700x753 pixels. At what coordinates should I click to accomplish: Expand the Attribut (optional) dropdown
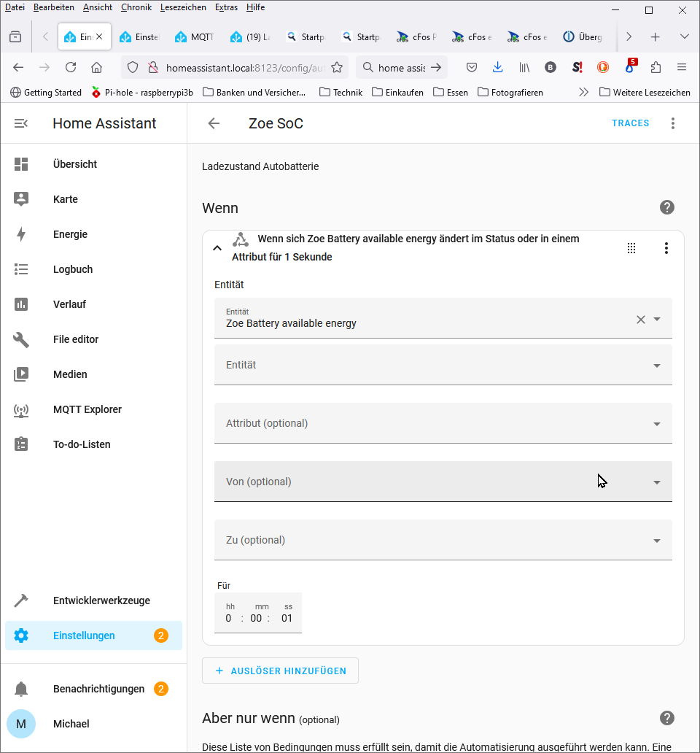coord(443,423)
